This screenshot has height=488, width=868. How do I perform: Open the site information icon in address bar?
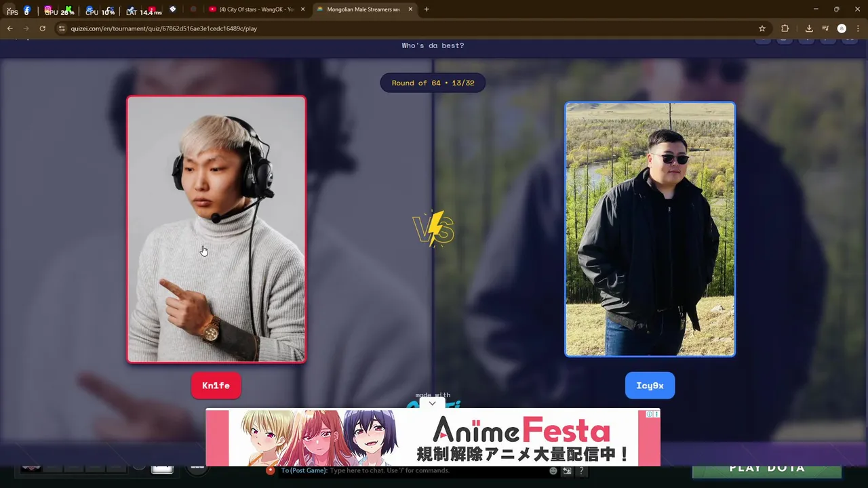[62, 28]
